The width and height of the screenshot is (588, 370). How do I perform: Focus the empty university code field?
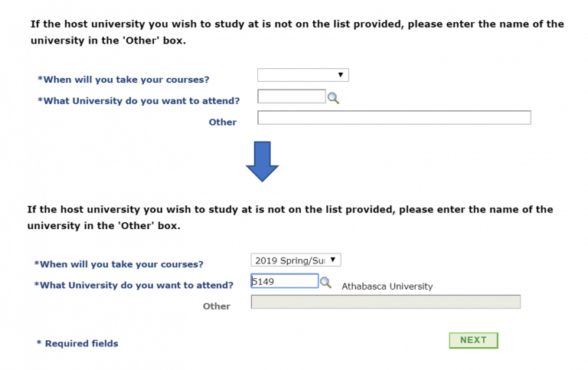291,97
